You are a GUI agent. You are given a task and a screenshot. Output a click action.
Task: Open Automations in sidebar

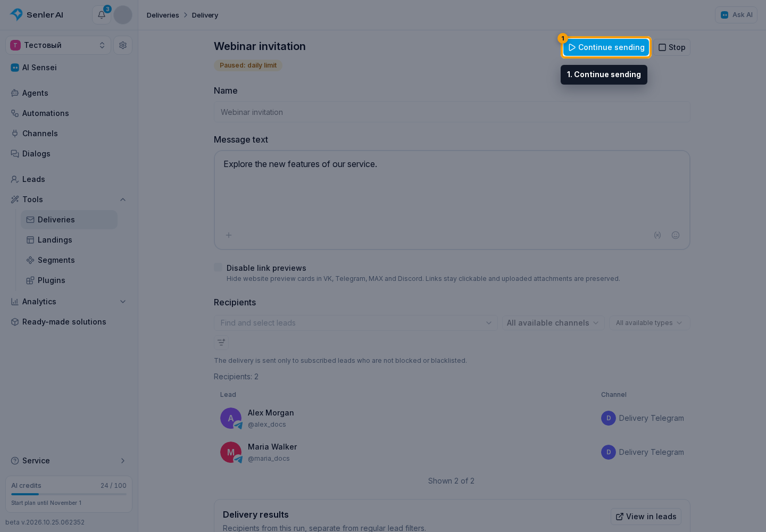(x=69, y=113)
